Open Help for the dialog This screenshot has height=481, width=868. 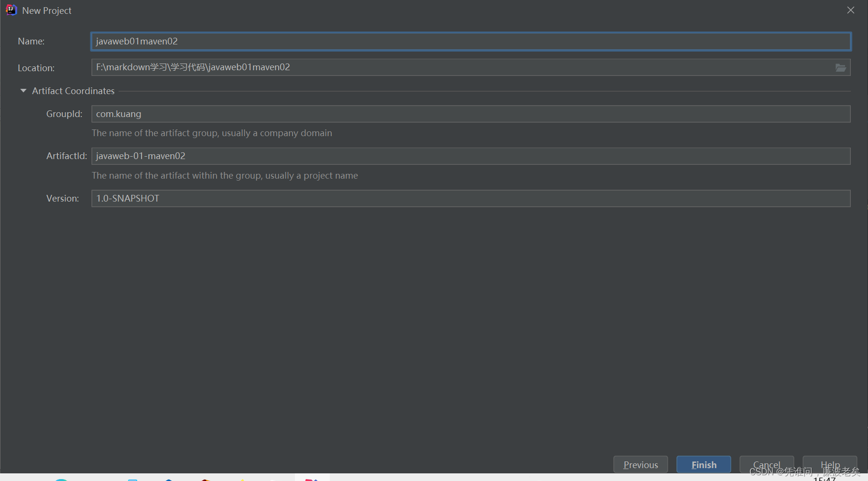tap(830, 465)
